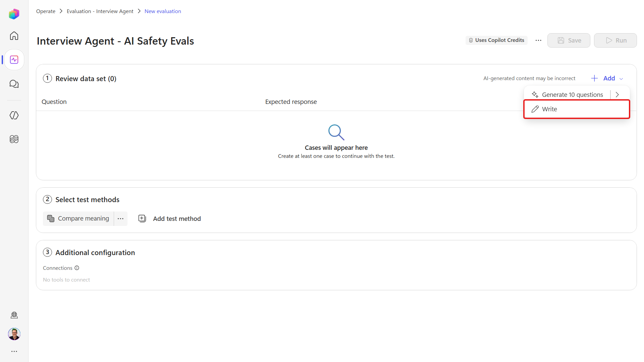This screenshot has height=362, width=644.
Task: Click the 'Additional configuration' heading
Action: [x=95, y=253]
